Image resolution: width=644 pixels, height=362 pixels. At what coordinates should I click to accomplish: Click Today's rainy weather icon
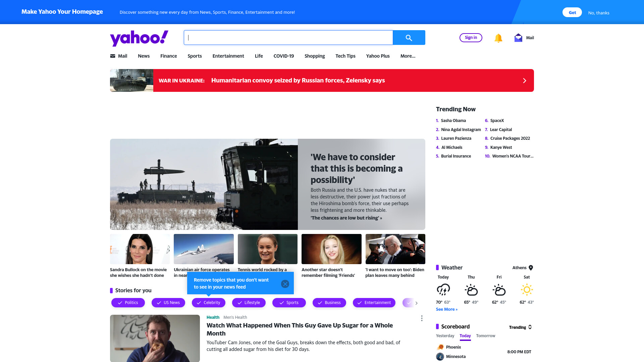click(x=443, y=290)
